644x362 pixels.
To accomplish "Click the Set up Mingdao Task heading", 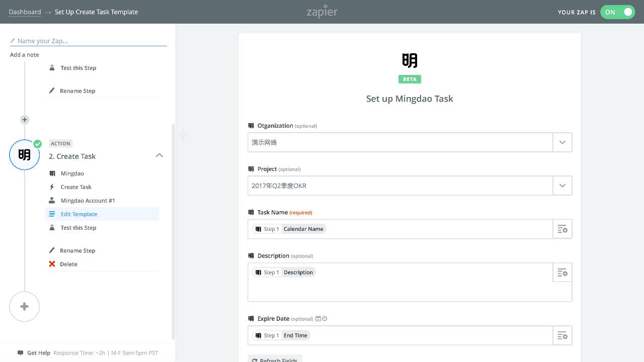I will click(x=410, y=99).
